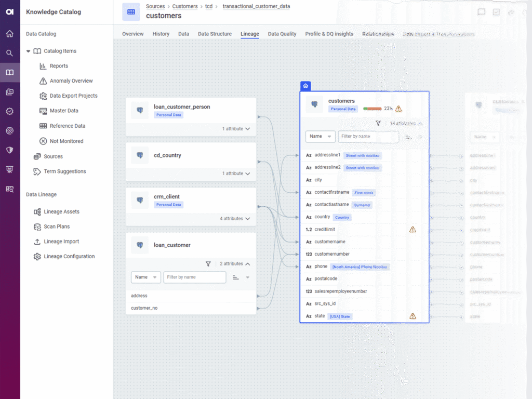Focus Filter by name field in customers
The height and width of the screenshot is (399, 532).
[x=368, y=137]
